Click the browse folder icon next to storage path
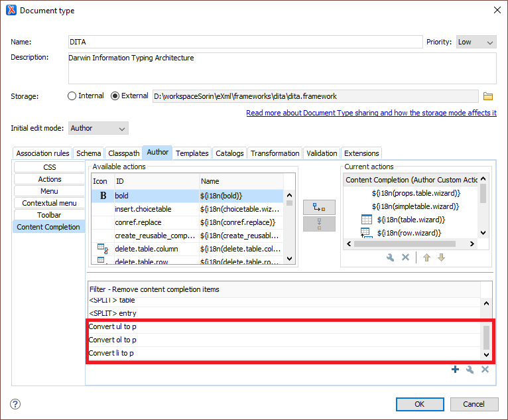The width and height of the screenshot is (508, 420). 487,96
